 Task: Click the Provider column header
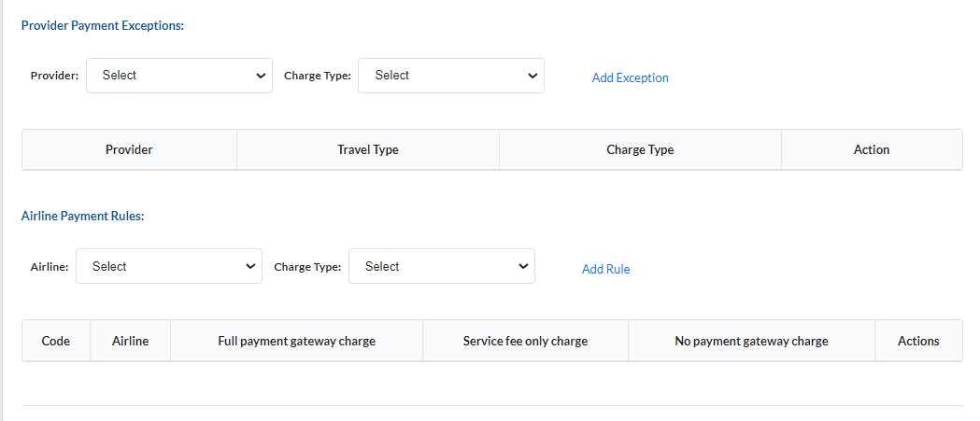[x=129, y=149]
